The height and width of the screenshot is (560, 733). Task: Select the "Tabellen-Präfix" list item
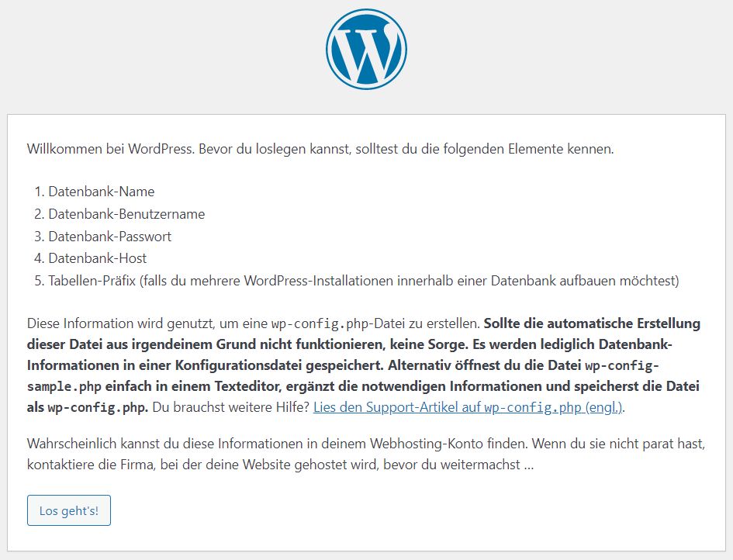[x=364, y=281]
